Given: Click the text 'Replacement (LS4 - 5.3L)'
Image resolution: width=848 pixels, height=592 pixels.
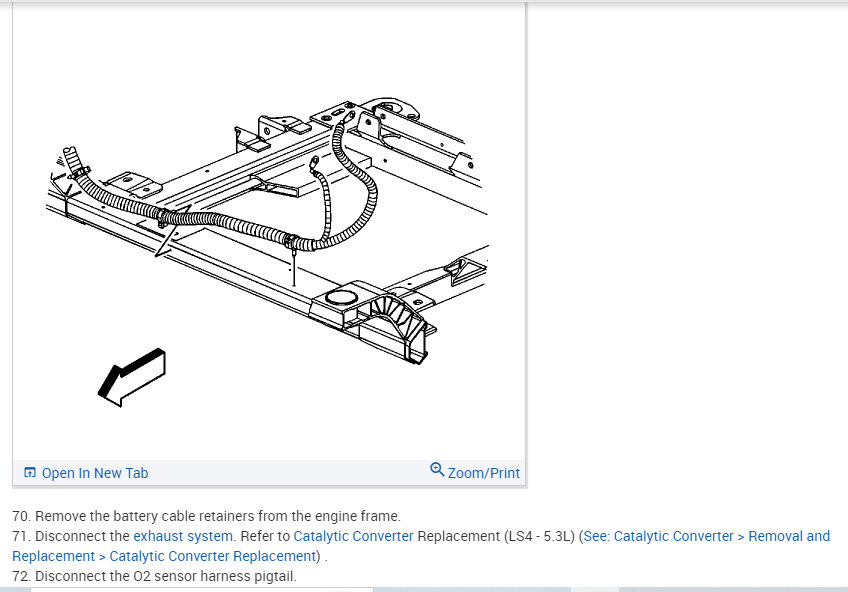Looking at the screenshot, I should (496, 536).
